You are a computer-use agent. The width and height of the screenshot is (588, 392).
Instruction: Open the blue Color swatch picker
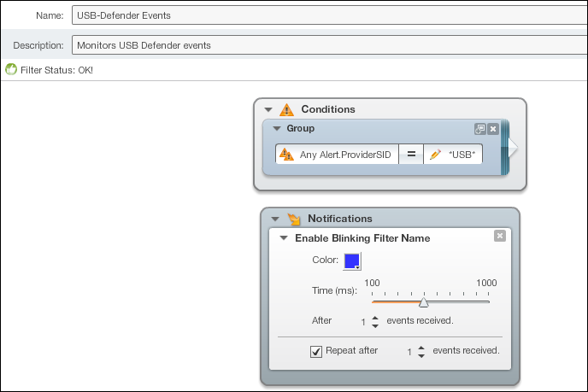click(352, 261)
